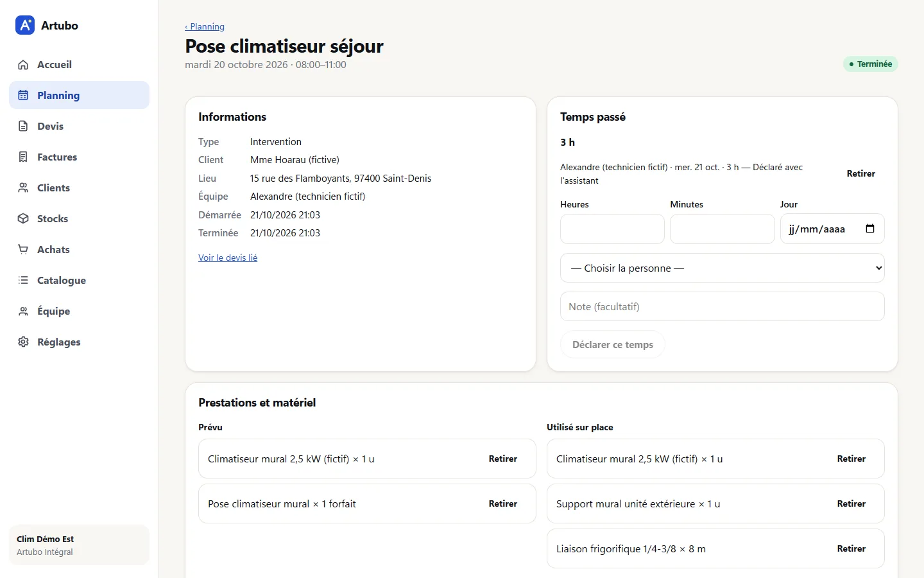The image size is (924, 578).
Task: Expand the Choisir la personne dropdown
Action: pyautogui.click(x=723, y=268)
